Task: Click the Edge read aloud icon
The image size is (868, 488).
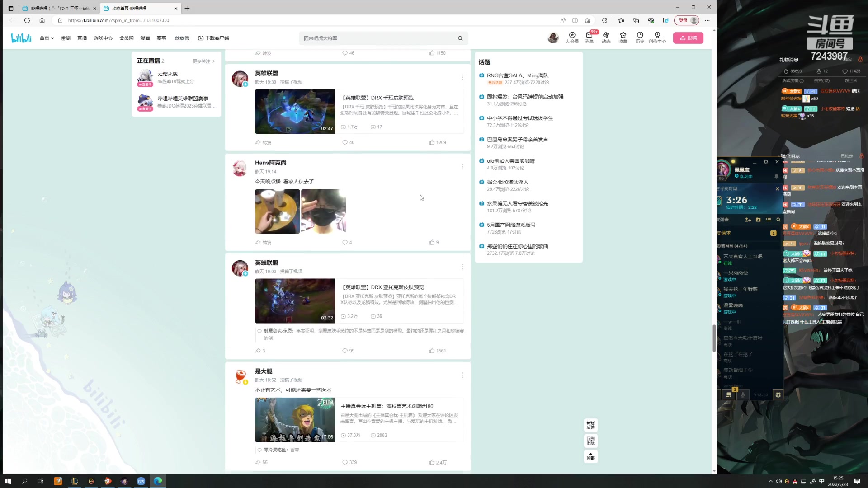Action: pos(563,20)
